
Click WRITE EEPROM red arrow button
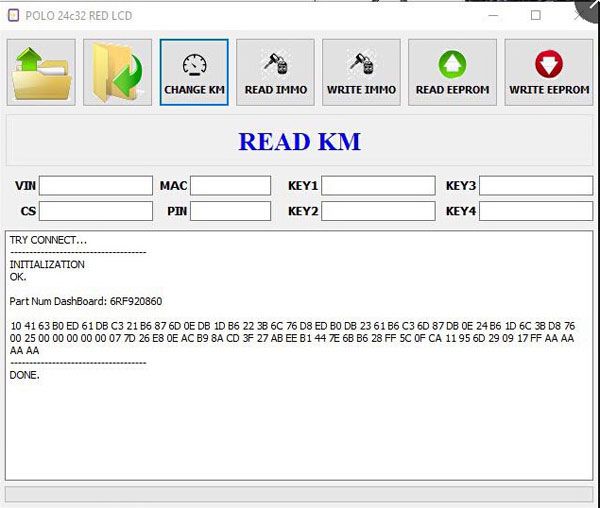click(x=548, y=72)
